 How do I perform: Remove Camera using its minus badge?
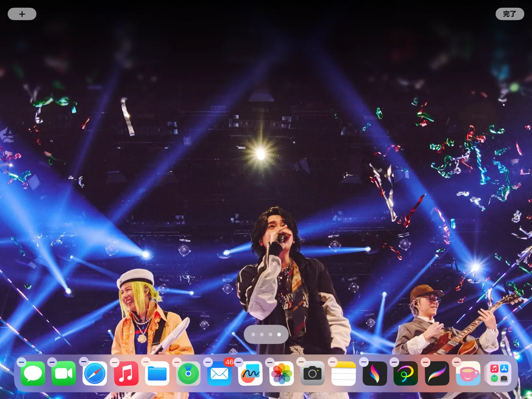301,362
